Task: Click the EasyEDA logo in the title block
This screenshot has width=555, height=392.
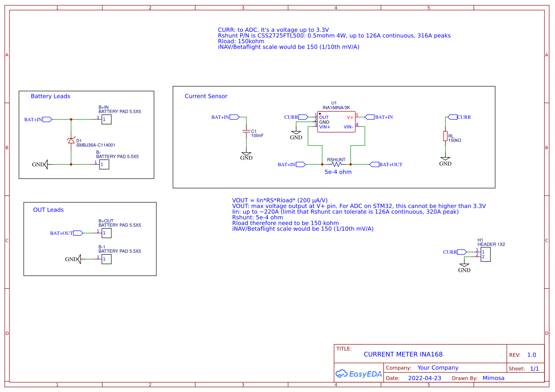Action: [x=358, y=374]
